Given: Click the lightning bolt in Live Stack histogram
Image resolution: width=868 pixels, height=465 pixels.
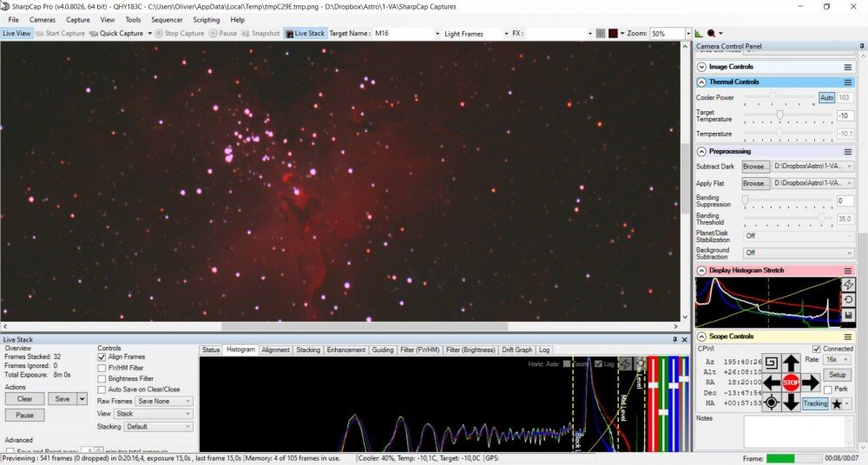Looking at the screenshot, I should (625, 363).
